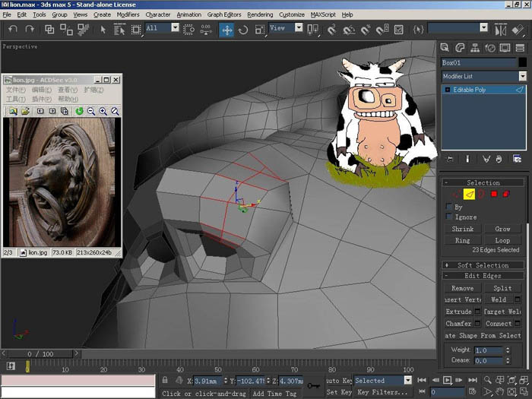Click the Play Animation button

(447, 380)
